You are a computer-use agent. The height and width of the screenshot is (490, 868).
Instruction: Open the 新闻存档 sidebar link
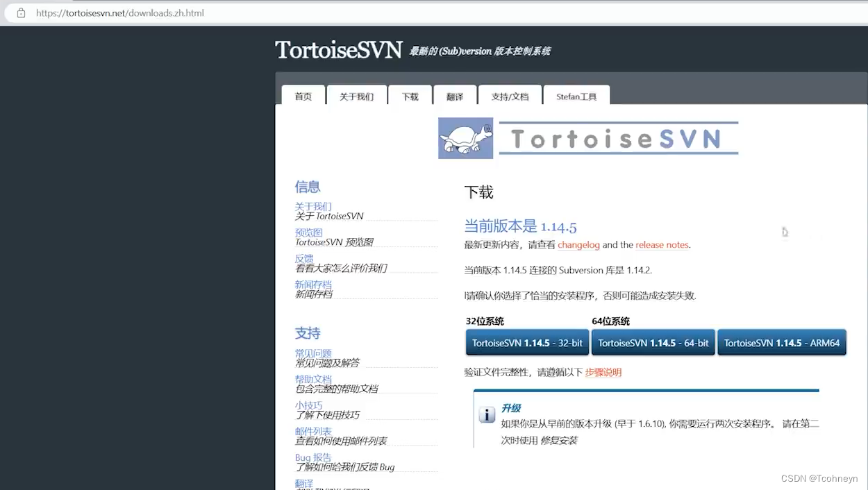[313, 285]
